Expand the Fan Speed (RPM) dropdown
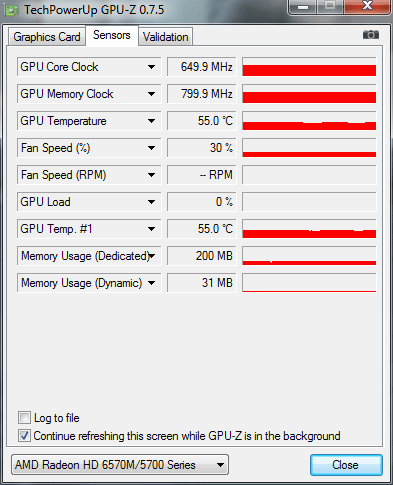 151,175
